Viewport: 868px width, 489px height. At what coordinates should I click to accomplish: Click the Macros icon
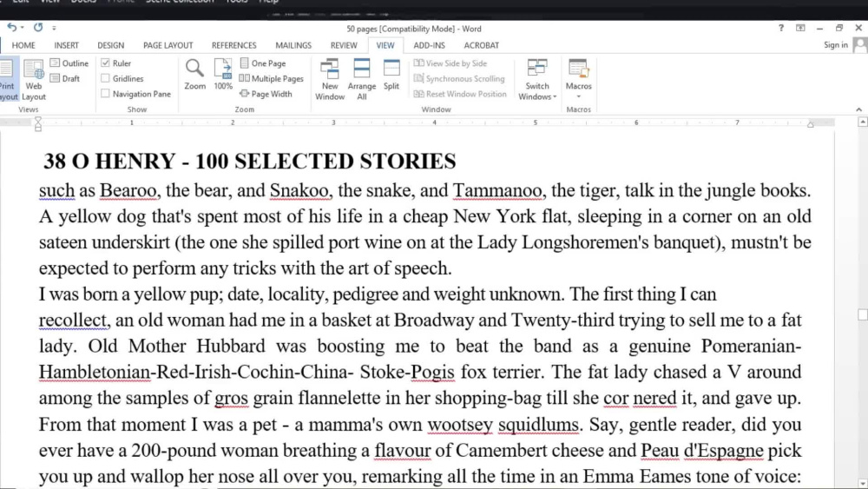point(578,69)
